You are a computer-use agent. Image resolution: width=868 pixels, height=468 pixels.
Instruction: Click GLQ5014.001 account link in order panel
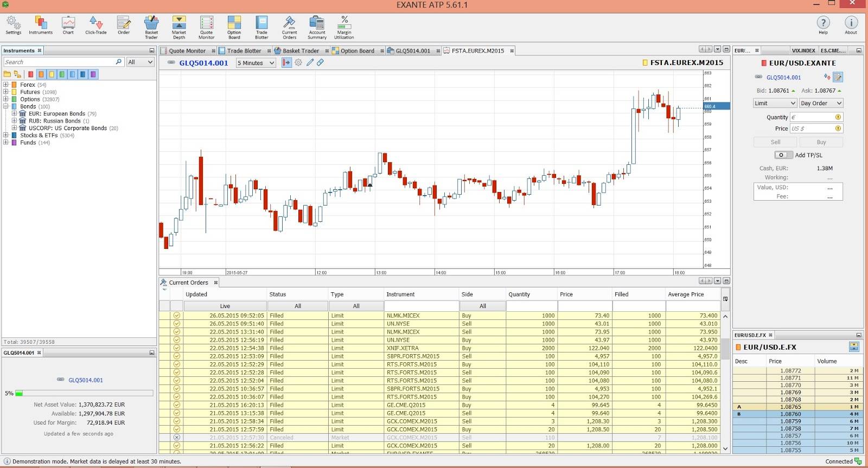coord(783,78)
